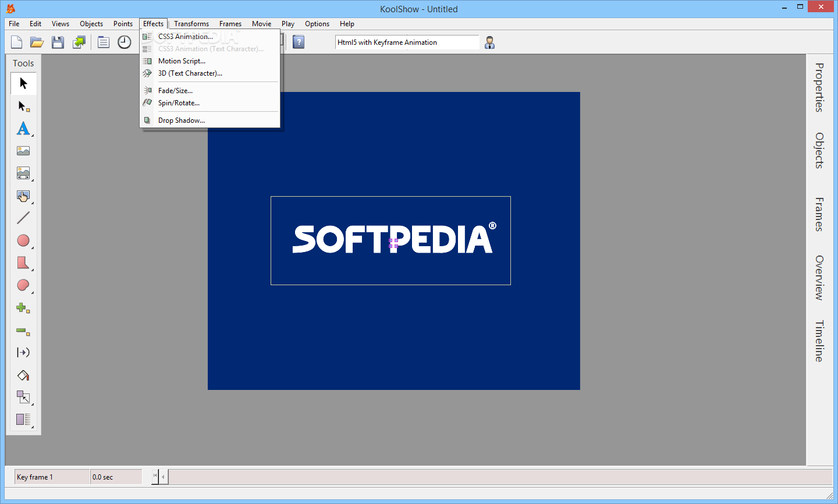Open the Play menu
Image resolution: width=838 pixels, height=504 pixels.
[288, 24]
